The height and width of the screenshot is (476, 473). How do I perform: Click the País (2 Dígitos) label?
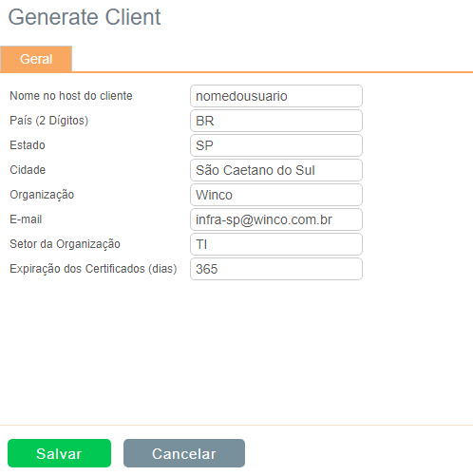pyautogui.click(x=49, y=121)
